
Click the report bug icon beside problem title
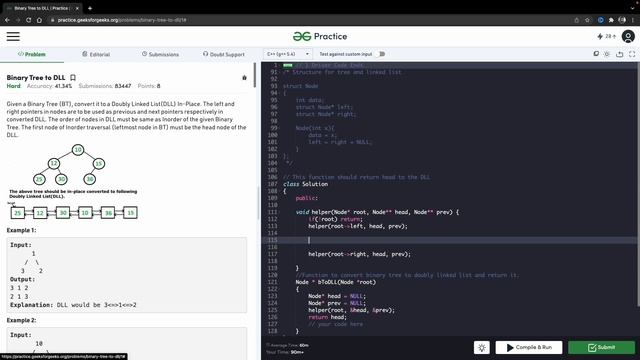point(244,78)
